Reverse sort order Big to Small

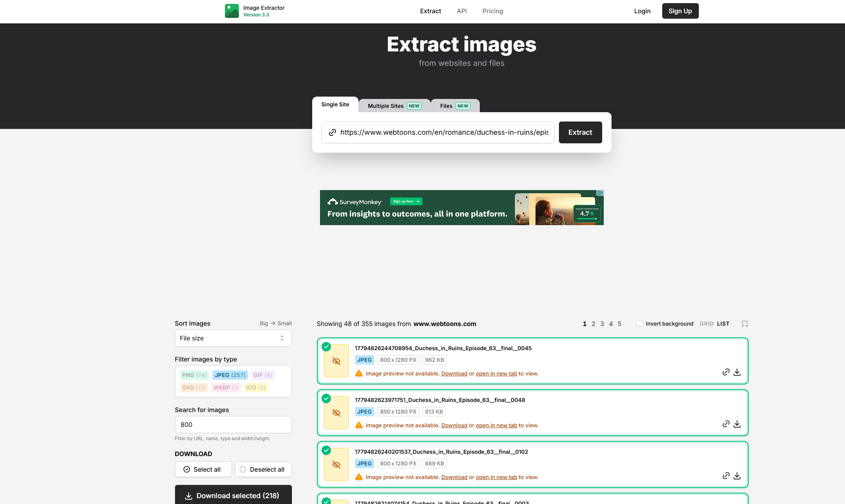click(276, 323)
